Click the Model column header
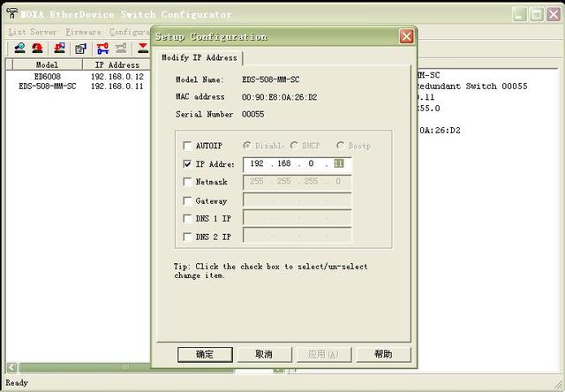The image size is (565, 392). tap(48, 64)
